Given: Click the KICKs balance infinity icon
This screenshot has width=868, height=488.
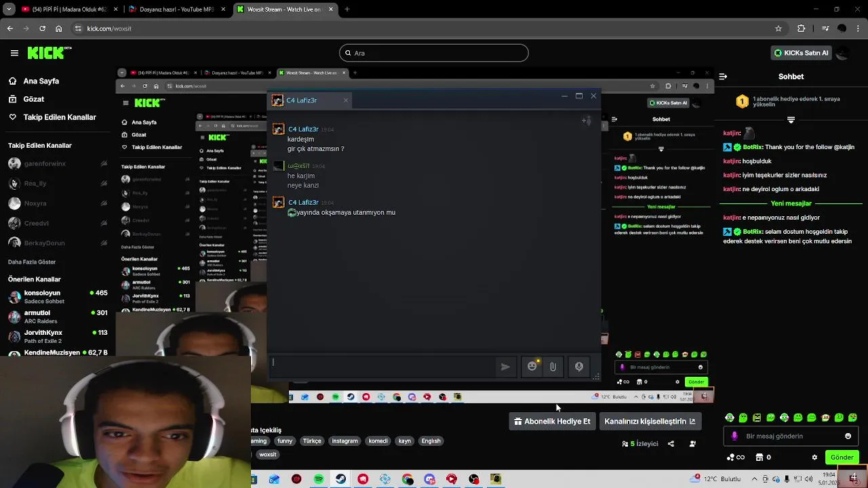Looking at the screenshot, I should click(736, 457).
